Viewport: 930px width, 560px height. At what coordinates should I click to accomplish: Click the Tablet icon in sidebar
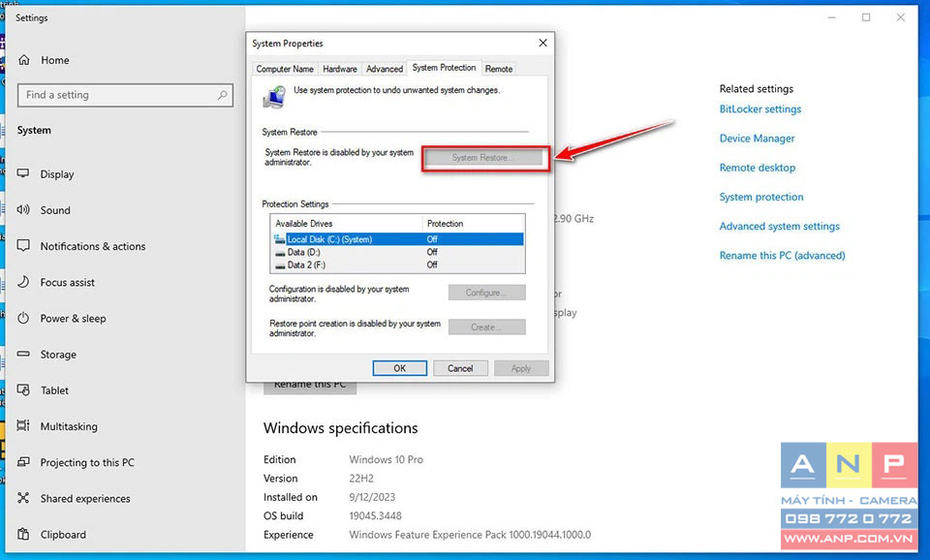23,389
